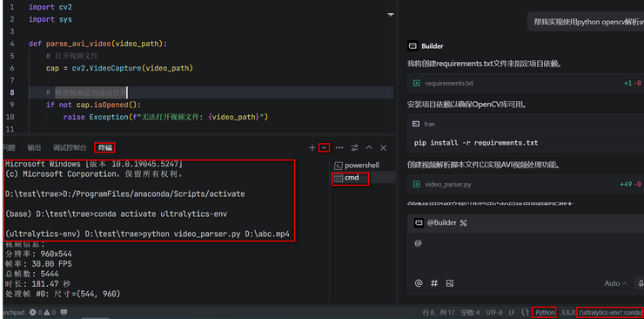Select the ultralytics-env conda interpreter in status bar
This screenshot has width=644, height=319.
[610, 312]
